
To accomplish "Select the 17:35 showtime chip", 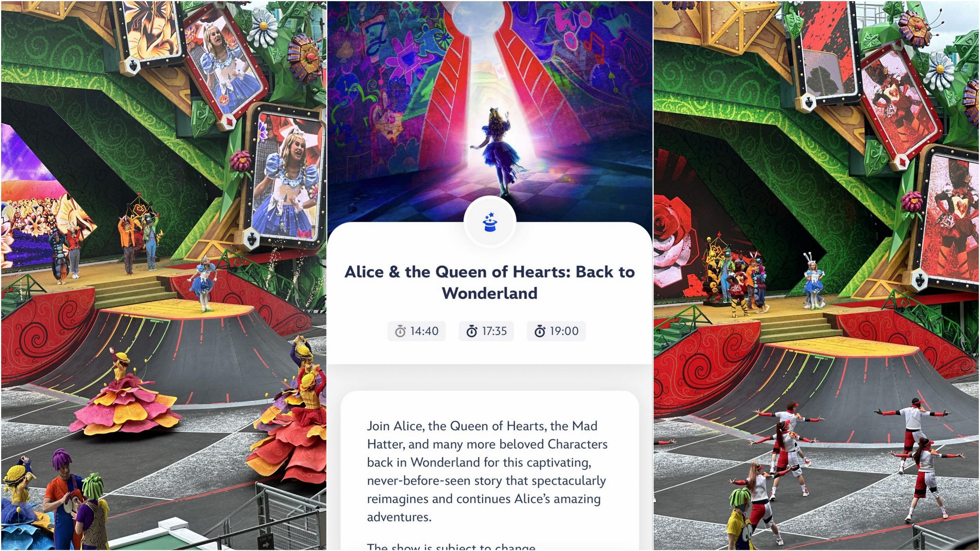I will point(486,331).
